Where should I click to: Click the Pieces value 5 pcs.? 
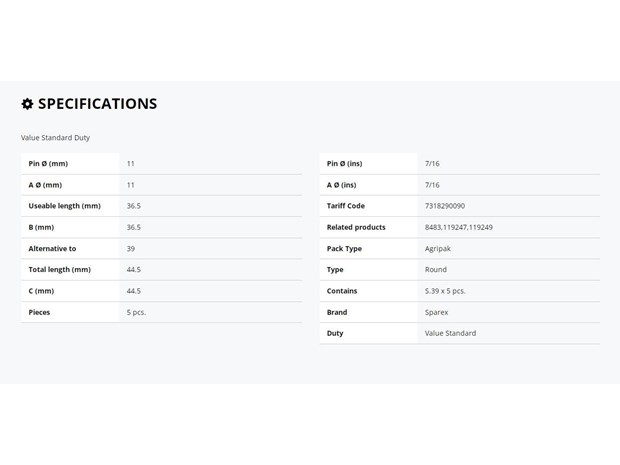pyautogui.click(x=136, y=312)
